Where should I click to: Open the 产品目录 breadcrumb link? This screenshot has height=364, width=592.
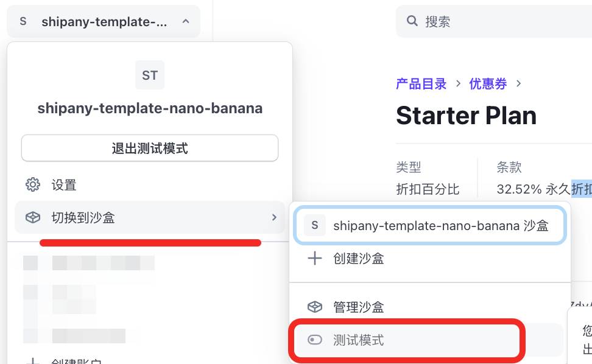click(421, 84)
